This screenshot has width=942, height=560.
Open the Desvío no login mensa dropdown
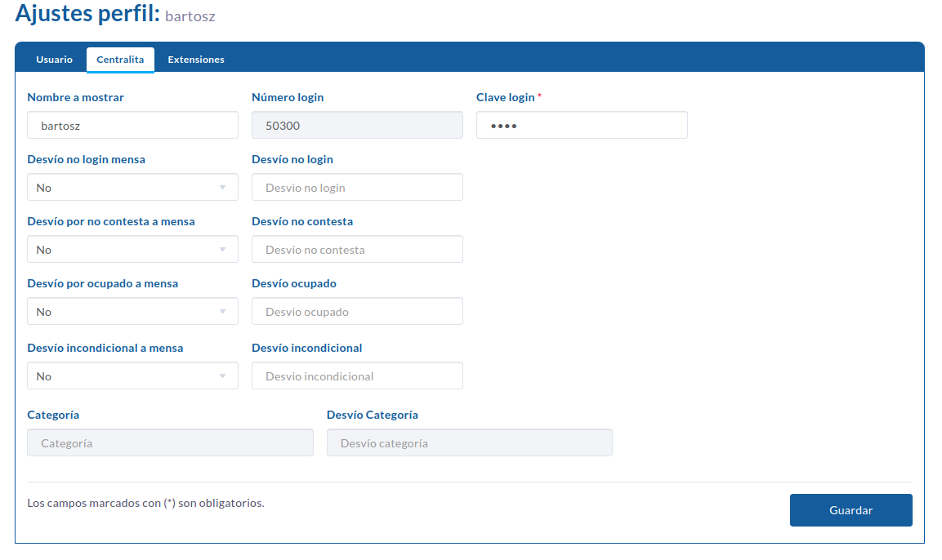[133, 187]
